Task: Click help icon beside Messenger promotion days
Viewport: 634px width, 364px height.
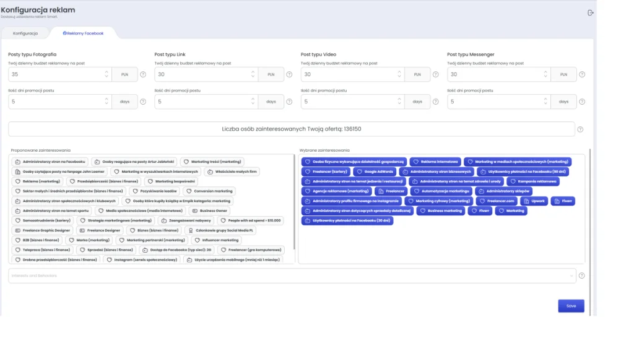Action: tap(582, 102)
